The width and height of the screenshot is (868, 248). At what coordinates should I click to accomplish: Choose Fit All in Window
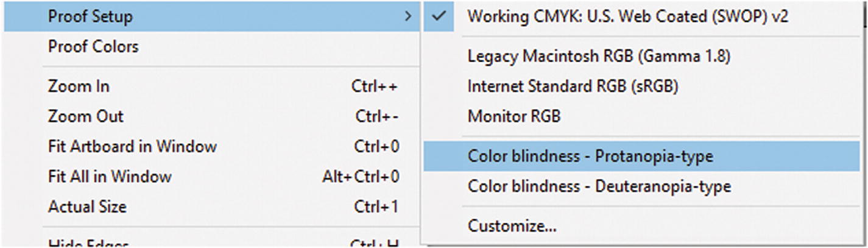coord(110,177)
